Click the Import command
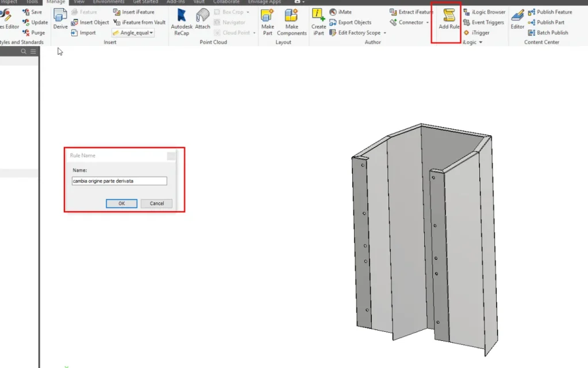 (83, 33)
